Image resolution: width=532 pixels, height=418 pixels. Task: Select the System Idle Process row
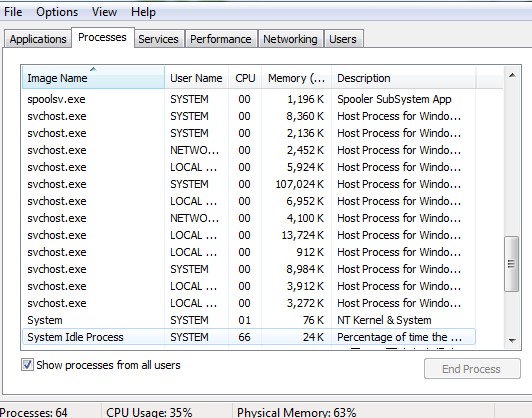coord(249,337)
